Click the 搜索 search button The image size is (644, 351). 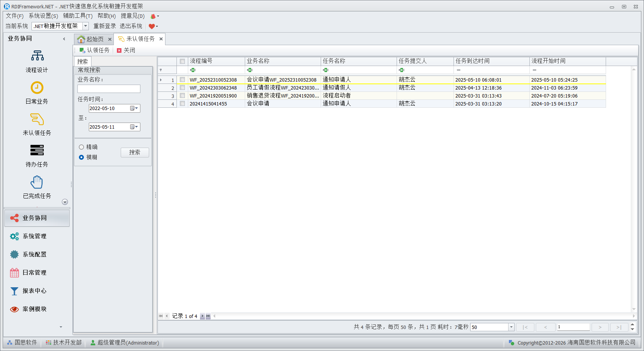pyautogui.click(x=135, y=153)
